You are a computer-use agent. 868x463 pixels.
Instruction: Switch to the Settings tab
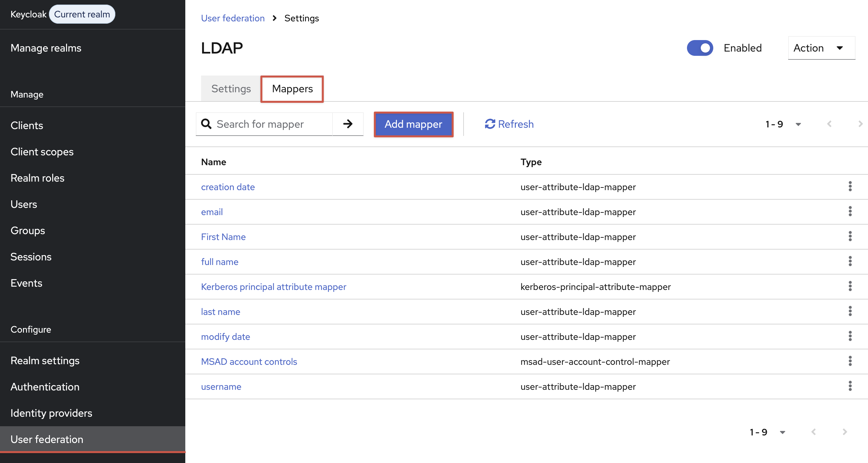[231, 89]
